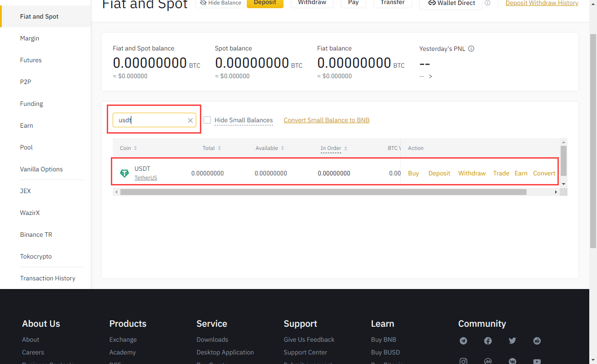Click Convert Small Balance to BNB link
This screenshot has height=364, width=597.
(326, 120)
